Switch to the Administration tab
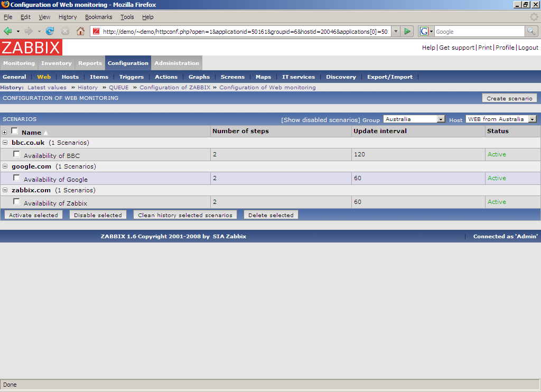541x392 pixels. pyautogui.click(x=176, y=63)
